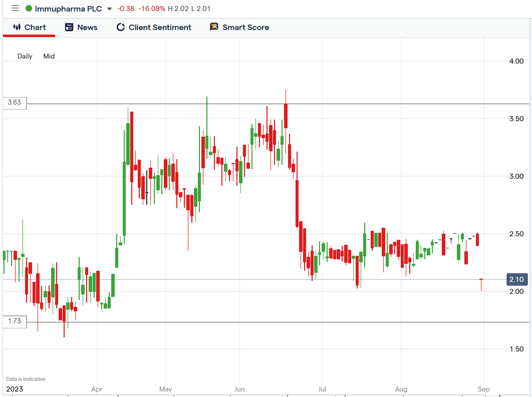Select the 3.63 horizontal line label
This screenshot has width=532, height=397.
[15, 103]
